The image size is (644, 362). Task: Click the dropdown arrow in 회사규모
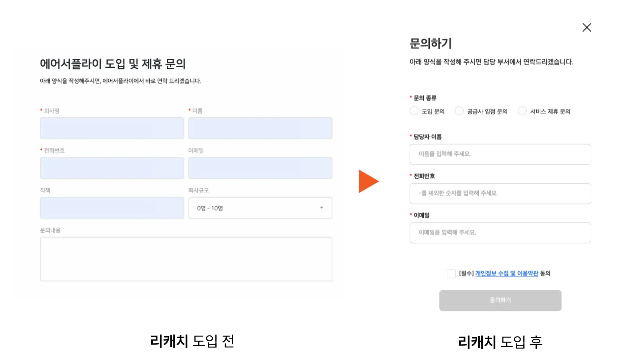tap(321, 208)
